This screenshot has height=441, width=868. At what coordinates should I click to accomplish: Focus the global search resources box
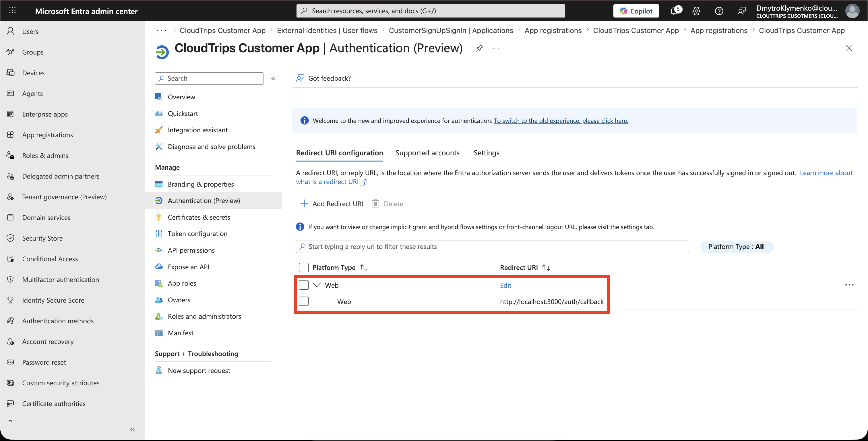pos(431,11)
